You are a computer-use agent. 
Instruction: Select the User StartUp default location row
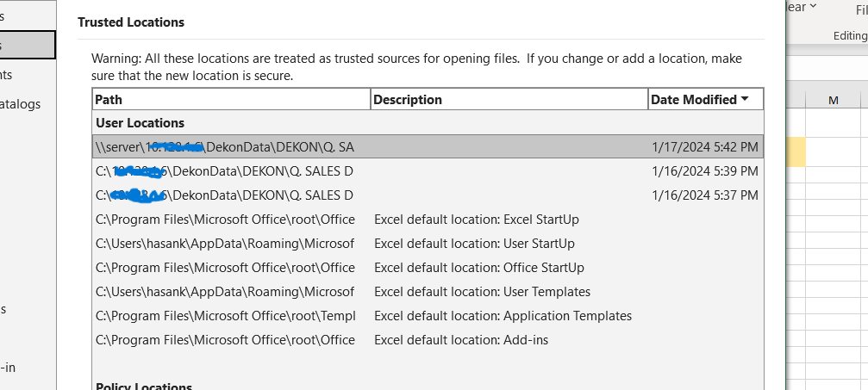point(428,244)
